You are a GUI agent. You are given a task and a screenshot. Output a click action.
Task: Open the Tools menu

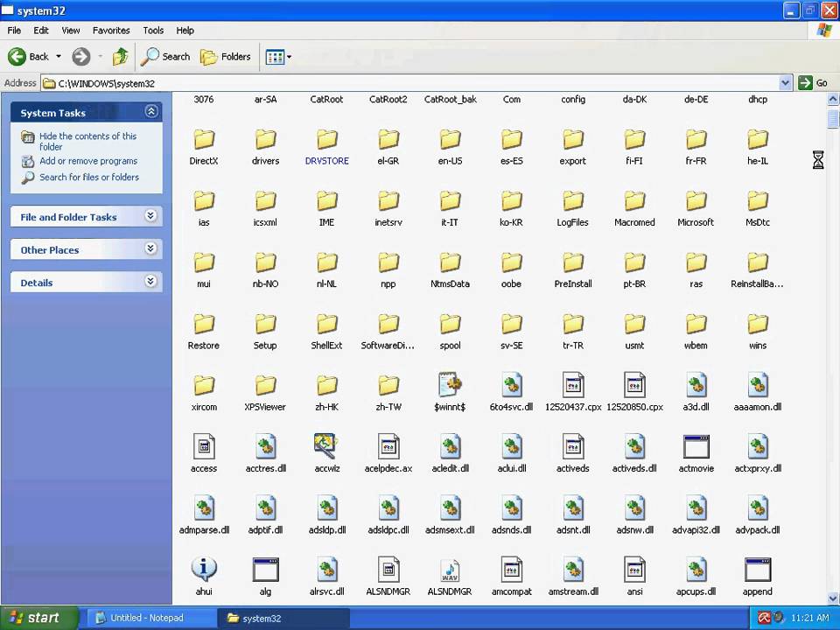click(153, 31)
